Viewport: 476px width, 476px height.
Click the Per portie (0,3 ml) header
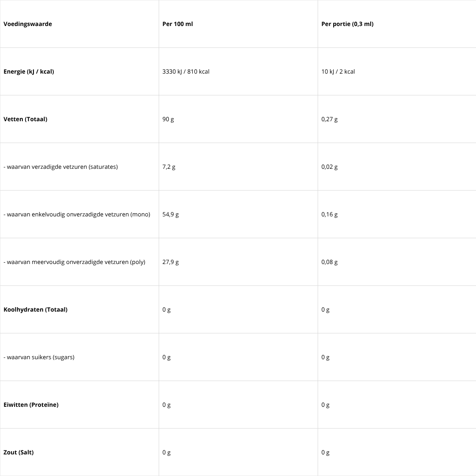347,24
